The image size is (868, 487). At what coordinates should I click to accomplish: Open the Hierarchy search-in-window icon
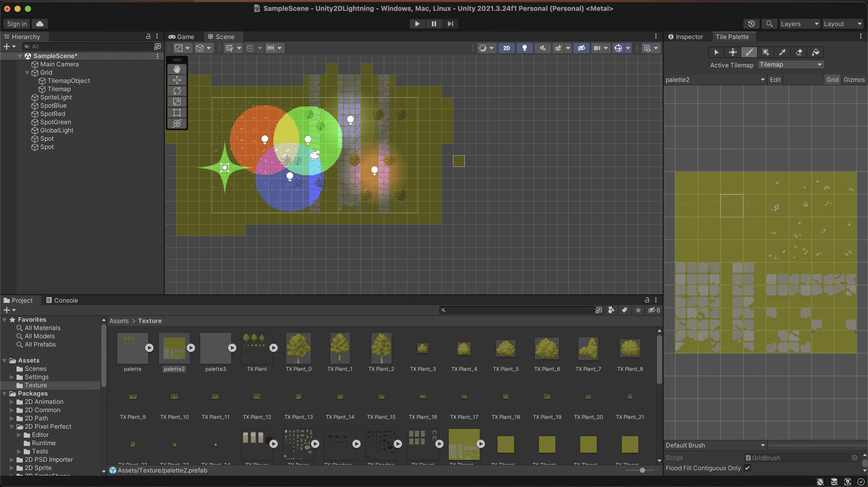point(157,46)
